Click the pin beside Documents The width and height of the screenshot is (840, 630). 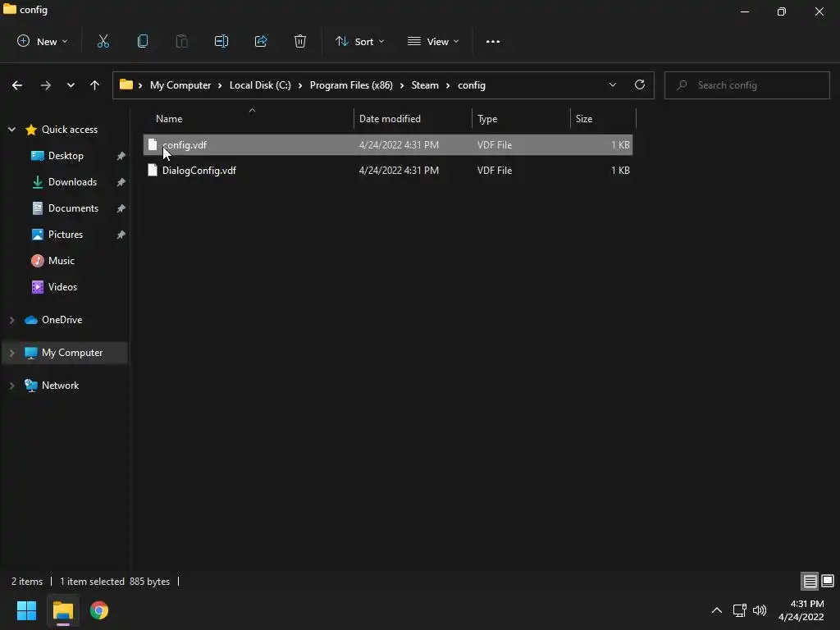[x=121, y=208]
